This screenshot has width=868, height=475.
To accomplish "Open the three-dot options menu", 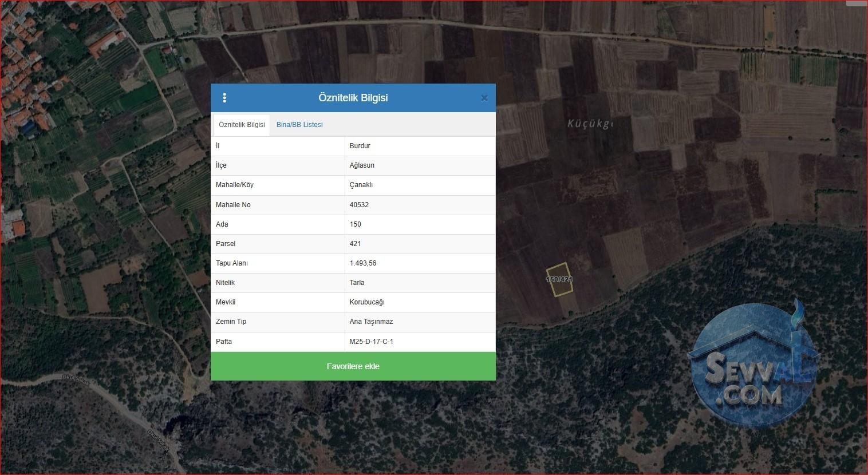I will click(x=224, y=98).
